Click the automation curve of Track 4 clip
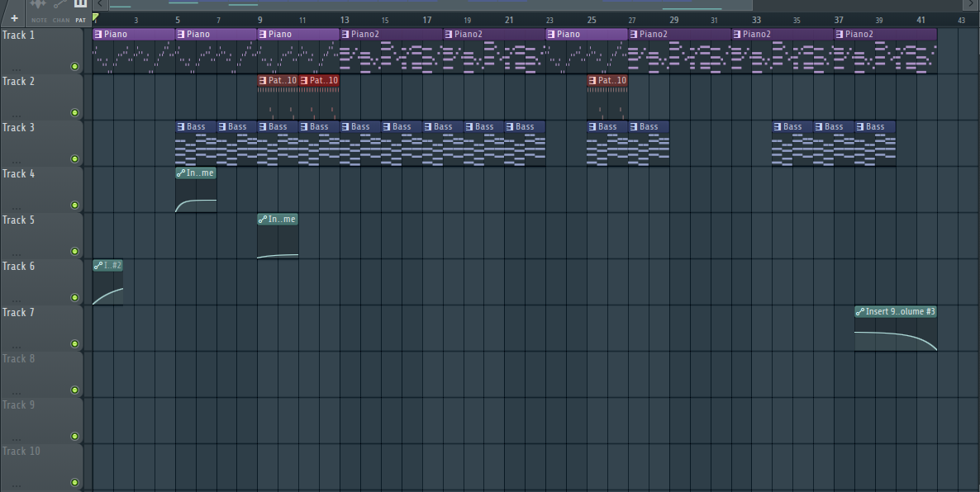Screen dimensions: 980x492 pos(197,205)
